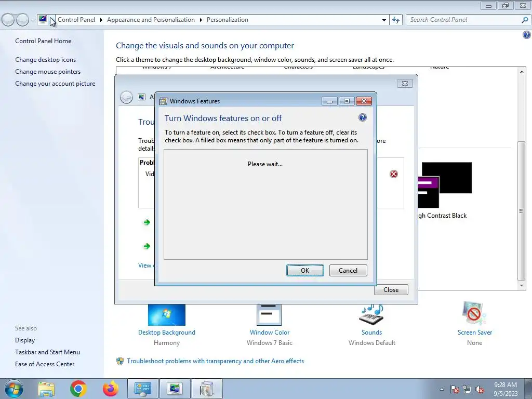Click Action Center flag tray icon
Screen dimensions: 532x399
(455, 389)
